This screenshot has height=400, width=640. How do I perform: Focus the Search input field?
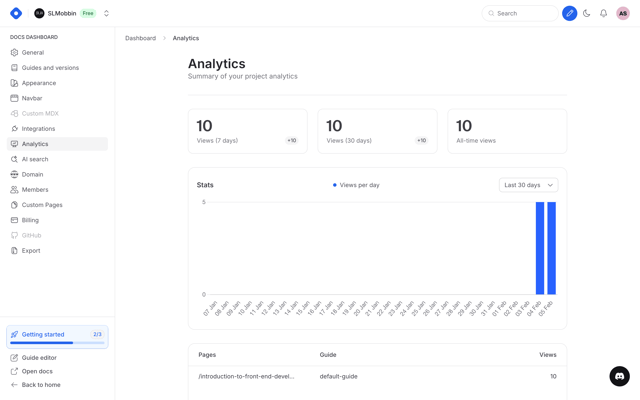(x=520, y=13)
